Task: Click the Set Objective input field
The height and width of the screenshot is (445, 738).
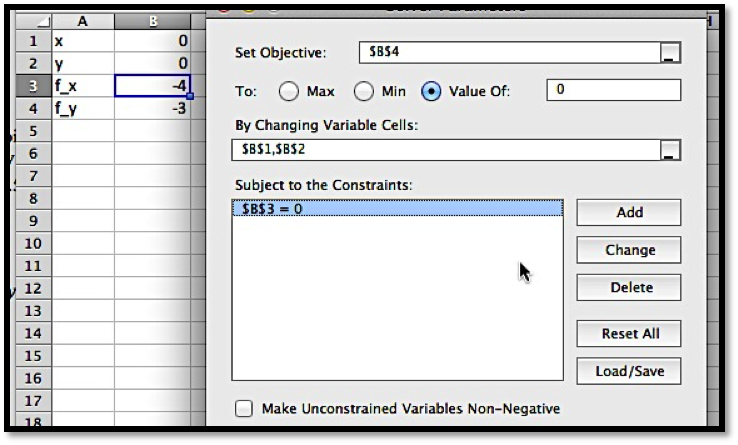Action: pos(508,53)
